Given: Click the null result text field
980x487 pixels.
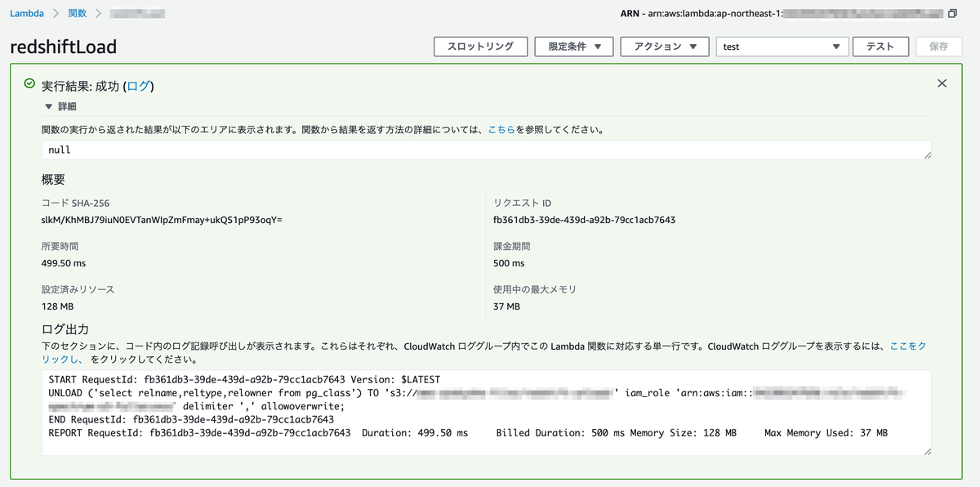Looking at the screenshot, I should [487, 150].
